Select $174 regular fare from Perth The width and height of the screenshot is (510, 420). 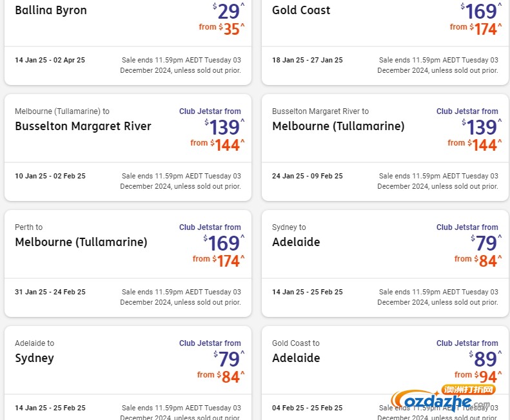point(227,260)
